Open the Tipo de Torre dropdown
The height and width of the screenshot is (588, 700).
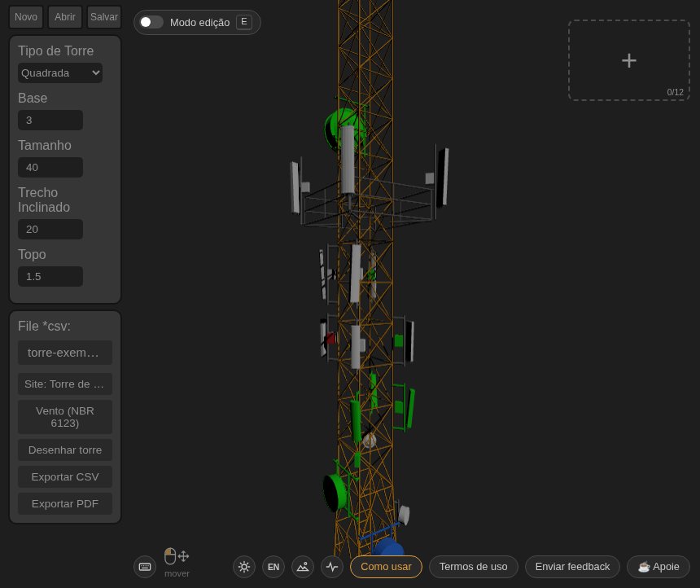tap(59, 72)
